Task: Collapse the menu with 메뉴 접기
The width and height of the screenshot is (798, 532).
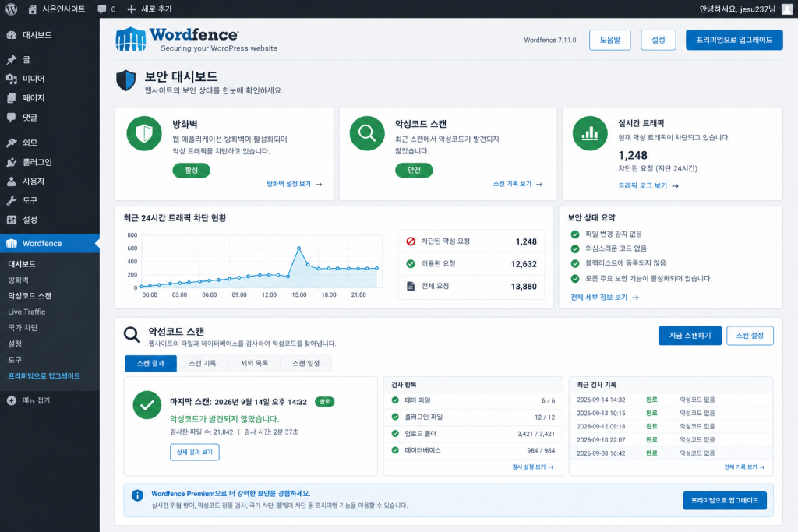Action: point(29,400)
